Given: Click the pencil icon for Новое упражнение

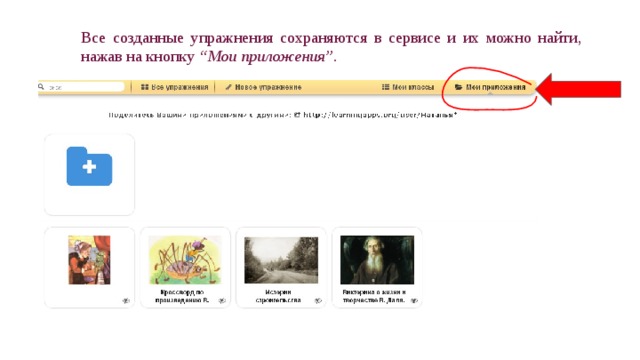Looking at the screenshot, I should point(229,87).
